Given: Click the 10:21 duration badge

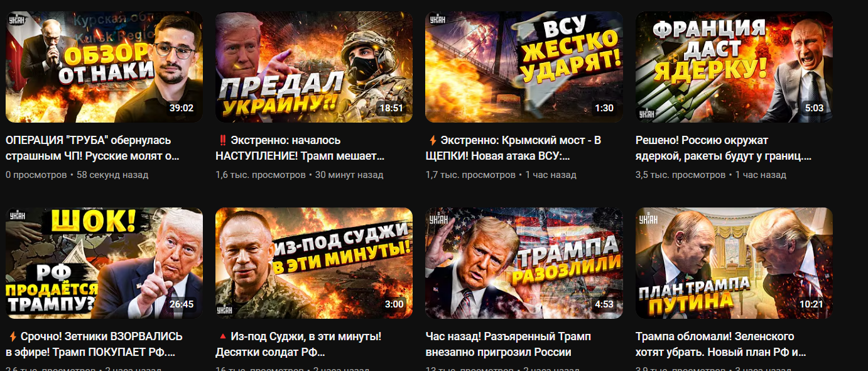Looking at the screenshot, I should [811, 304].
